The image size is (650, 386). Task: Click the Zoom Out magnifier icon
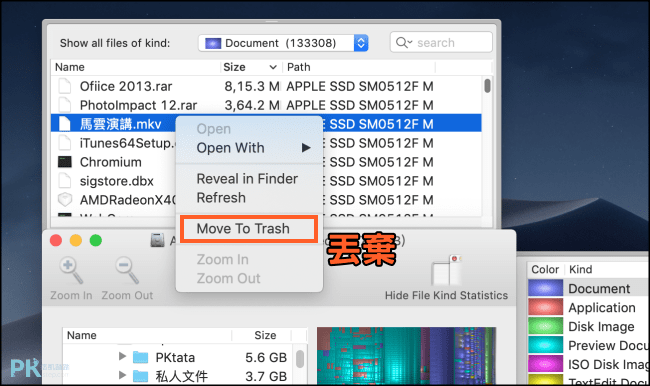[x=127, y=270]
